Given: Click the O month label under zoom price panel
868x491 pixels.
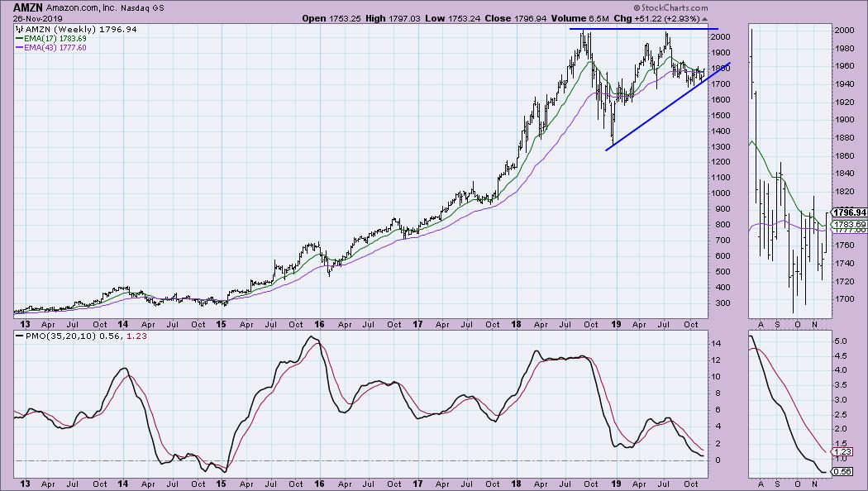Looking at the screenshot, I should point(798,324).
